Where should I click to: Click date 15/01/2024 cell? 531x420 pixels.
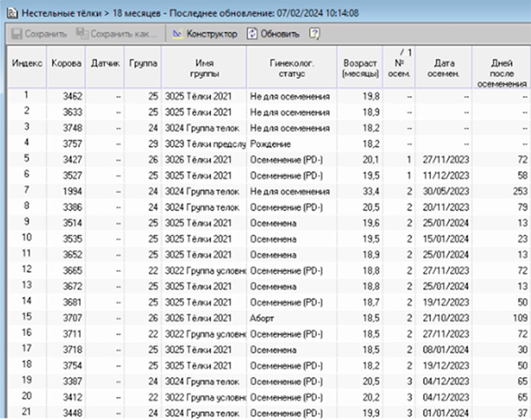444,239
